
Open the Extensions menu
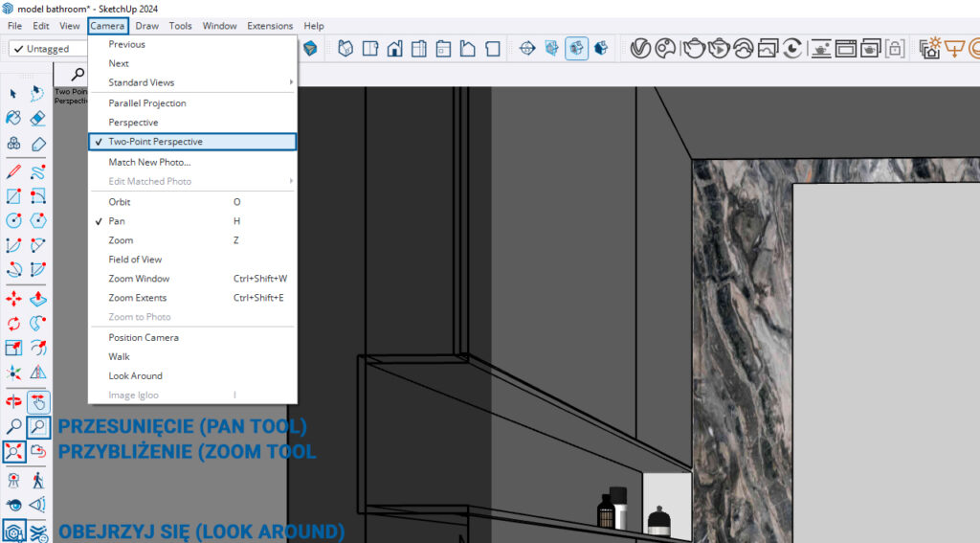click(x=270, y=26)
